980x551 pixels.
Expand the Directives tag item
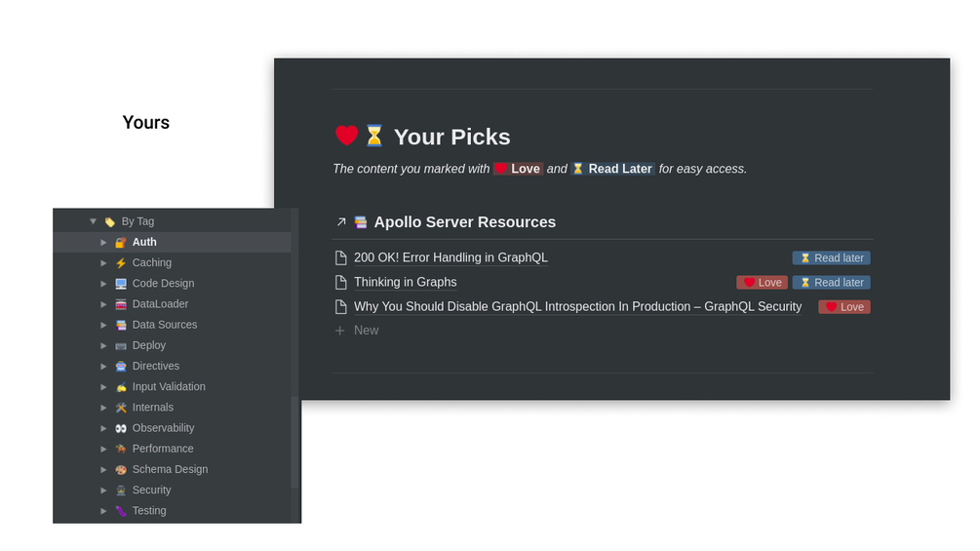click(x=104, y=367)
